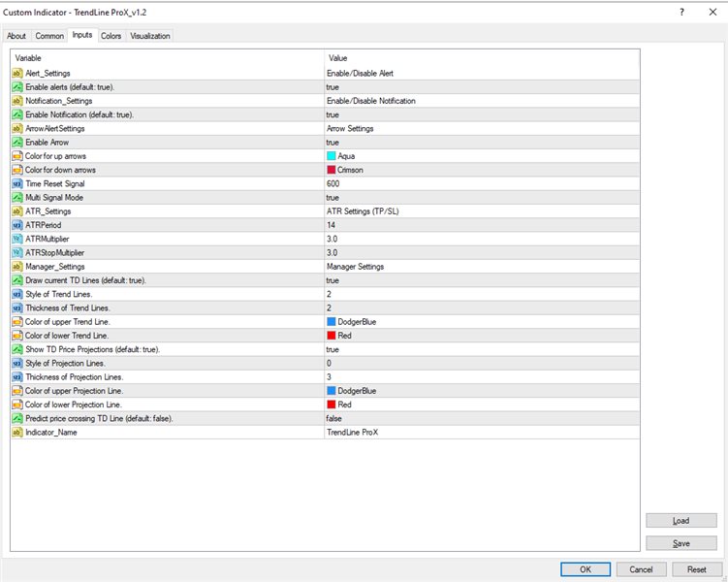Click the Aqua color swatch

click(x=331, y=156)
